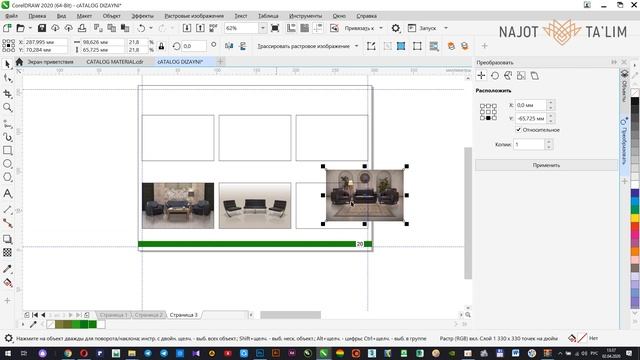Switch to CATALOG MATERIAL.cdr tab
The height and width of the screenshot is (360, 640).
(x=115, y=62)
